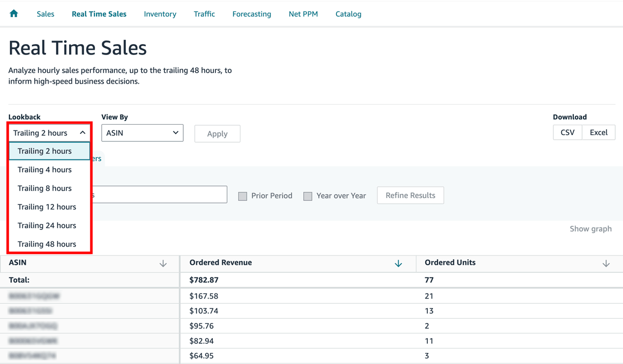Select the $82.94 revenue cell
The height and width of the screenshot is (364, 623).
tap(298, 341)
